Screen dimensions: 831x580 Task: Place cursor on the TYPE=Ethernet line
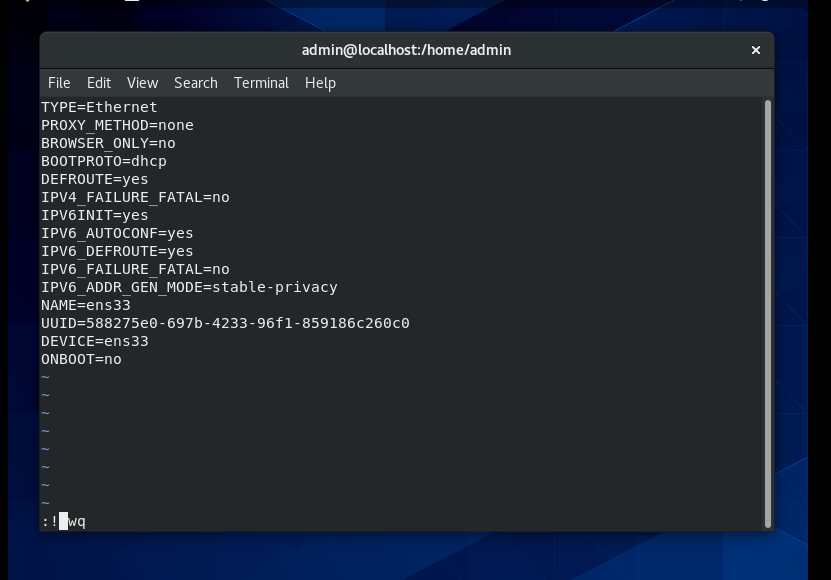pos(98,107)
